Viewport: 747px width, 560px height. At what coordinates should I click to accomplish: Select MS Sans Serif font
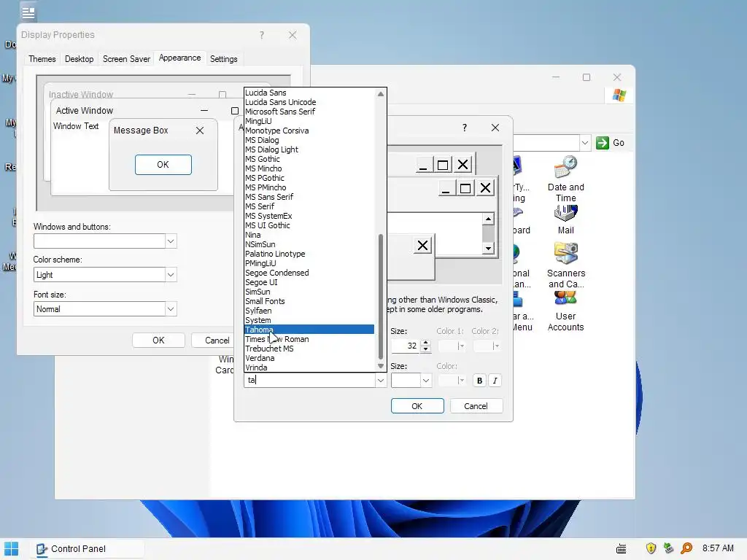[x=309, y=197]
